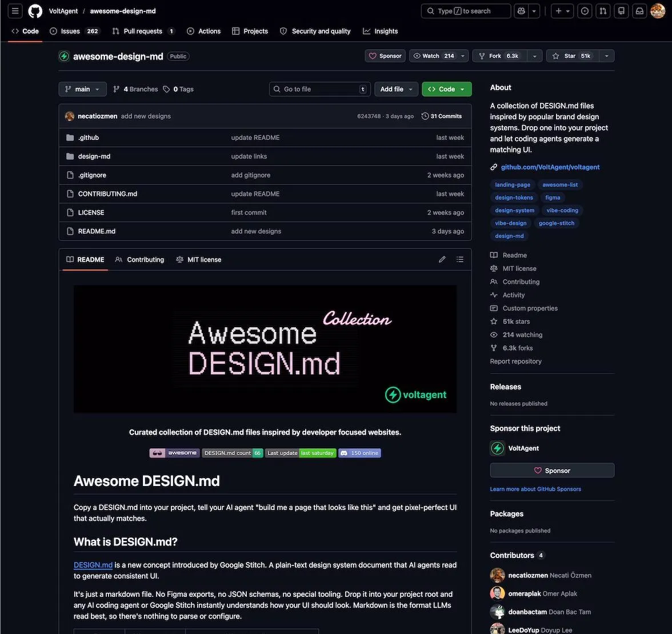The height and width of the screenshot is (634, 672).
Task: Click inside the Go to file field
Action: [319, 89]
